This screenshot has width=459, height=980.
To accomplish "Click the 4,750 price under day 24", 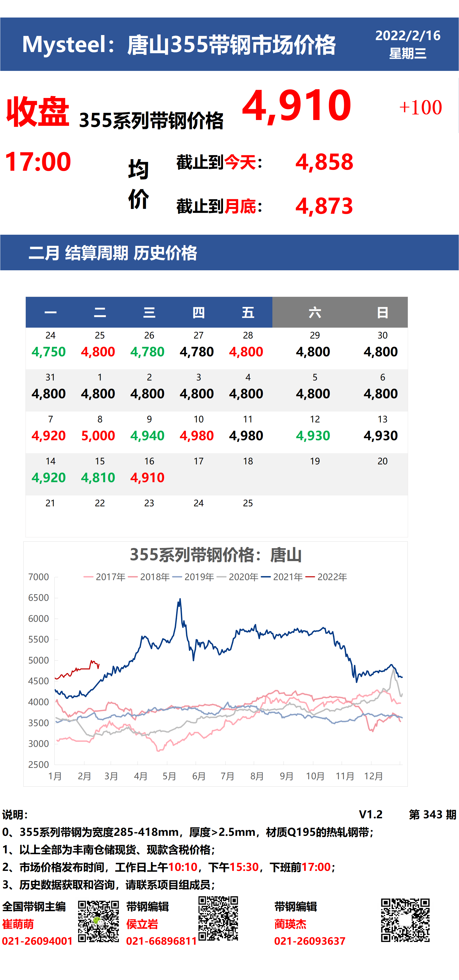I will coord(49,352).
